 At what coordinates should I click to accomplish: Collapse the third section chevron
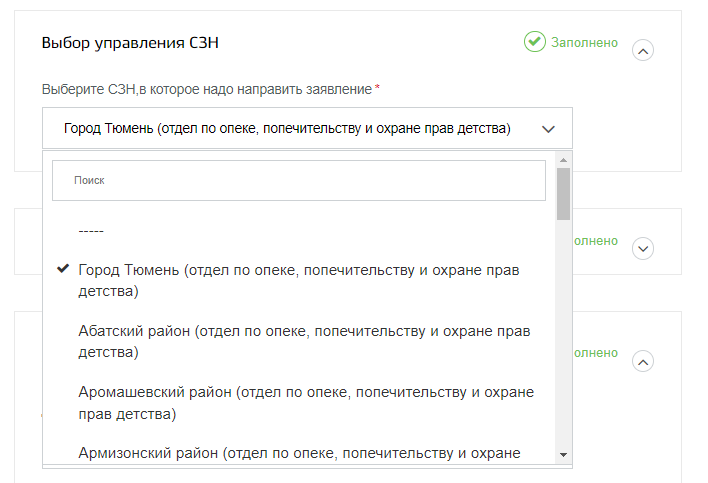pos(643,361)
